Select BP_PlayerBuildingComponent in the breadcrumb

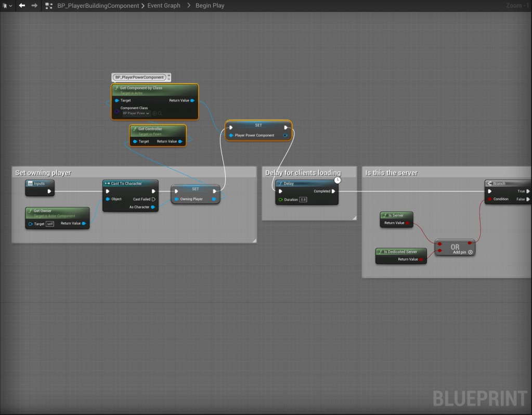point(97,6)
